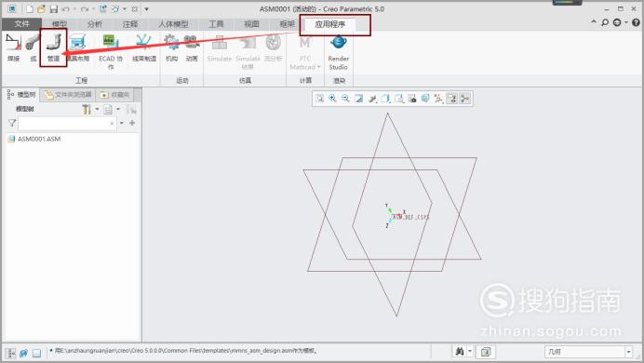Click the zoom out magnifier icon
The image size is (644, 363).
[x=345, y=99]
